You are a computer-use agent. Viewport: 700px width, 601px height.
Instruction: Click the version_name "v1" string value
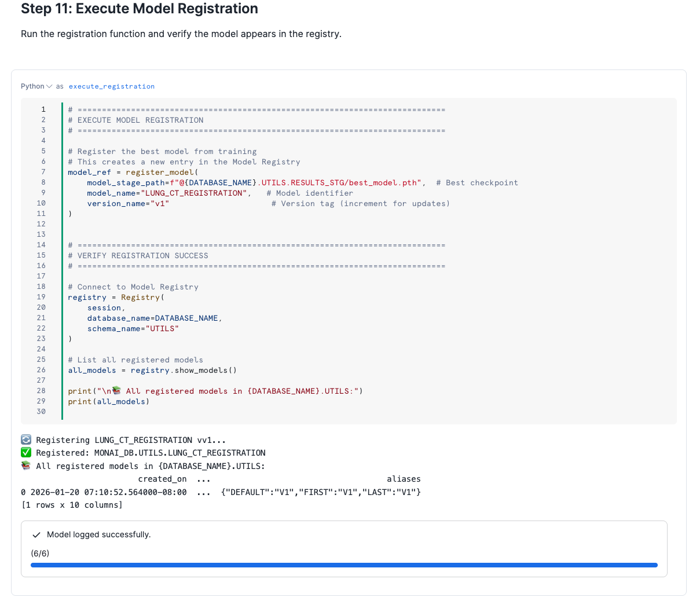click(160, 203)
